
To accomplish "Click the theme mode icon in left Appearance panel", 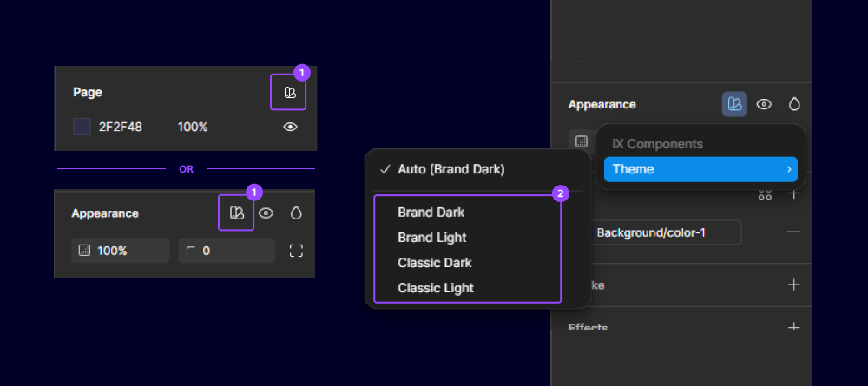I will (236, 213).
